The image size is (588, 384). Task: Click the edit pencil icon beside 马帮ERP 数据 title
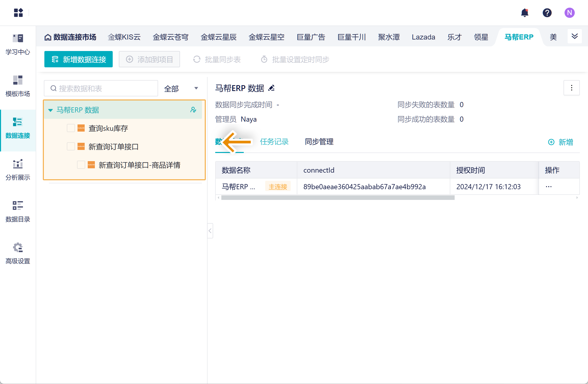tap(272, 88)
